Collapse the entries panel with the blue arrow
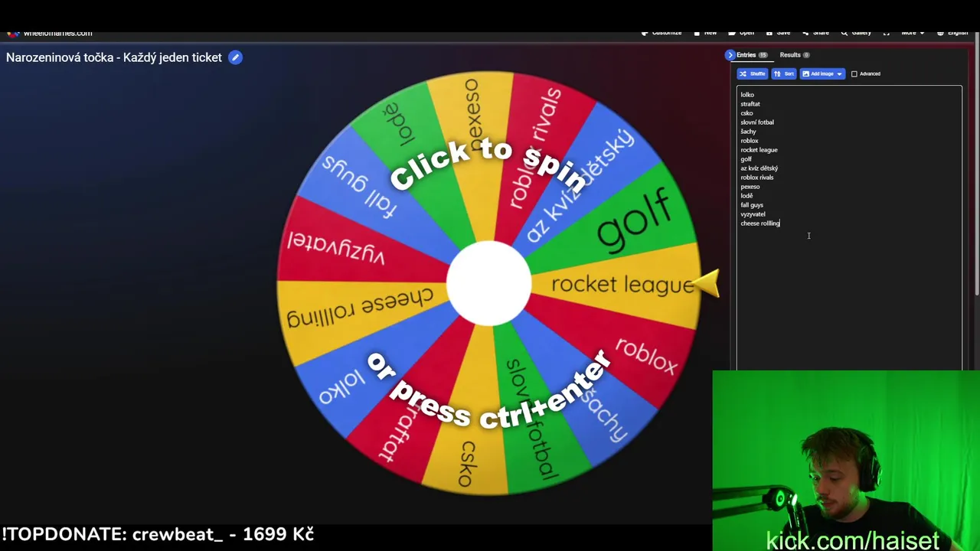This screenshot has height=551, width=980. tap(730, 55)
